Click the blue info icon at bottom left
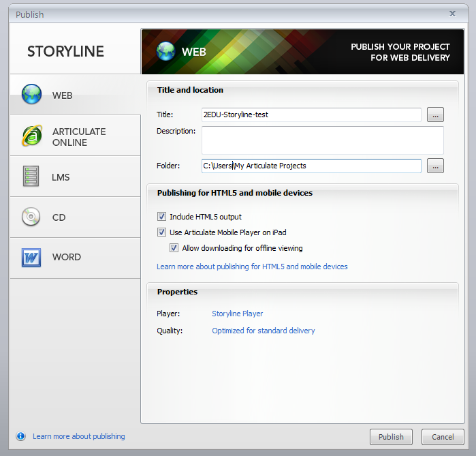This screenshot has width=476, height=456. 20,436
